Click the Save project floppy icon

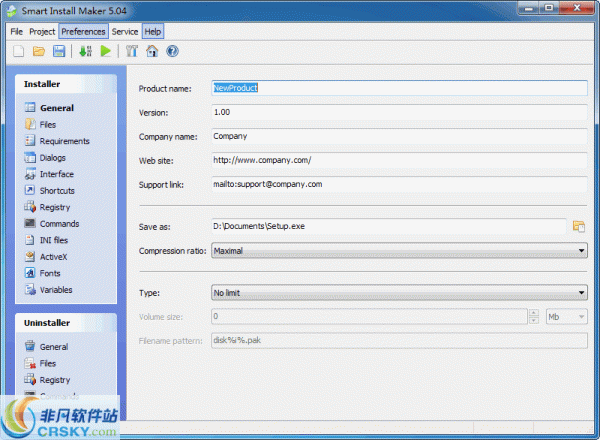pos(59,51)
